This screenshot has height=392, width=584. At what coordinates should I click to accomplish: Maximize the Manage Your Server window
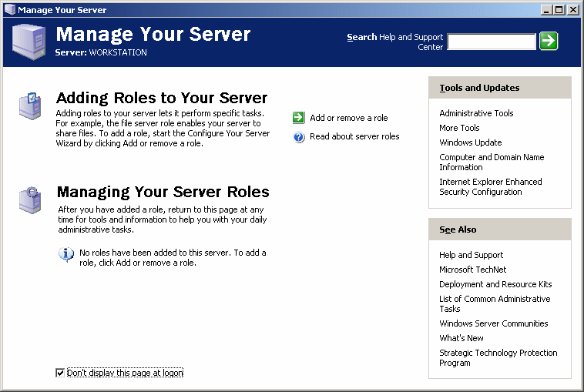point(559,10)
